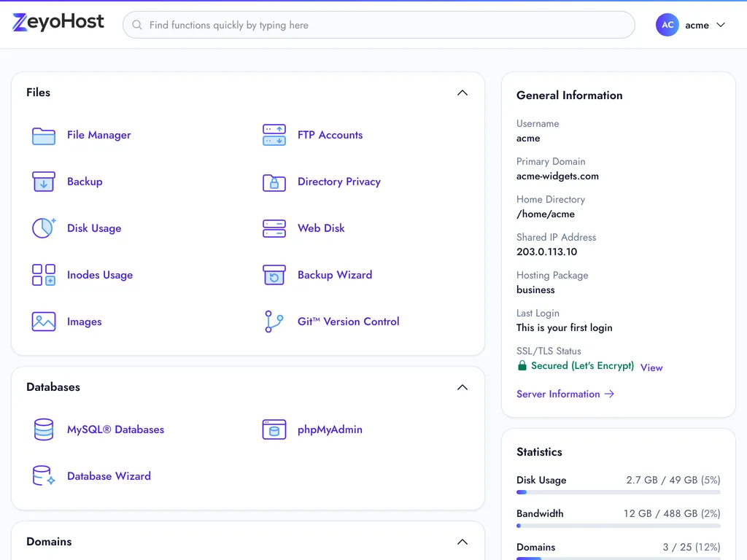The width and height of the screenshot is (747, 560).
Task: Go to Backup link
Action: [x=85, y=182]
